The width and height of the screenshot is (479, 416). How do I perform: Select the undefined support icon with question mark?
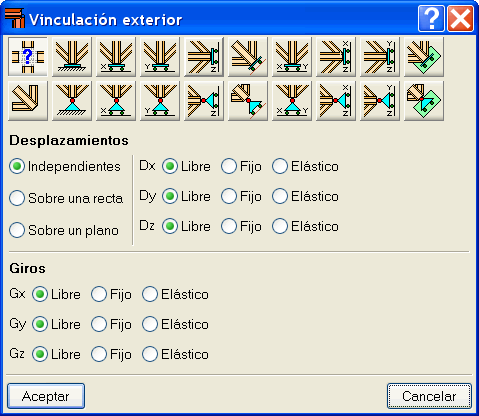click(x=28, y=57)
